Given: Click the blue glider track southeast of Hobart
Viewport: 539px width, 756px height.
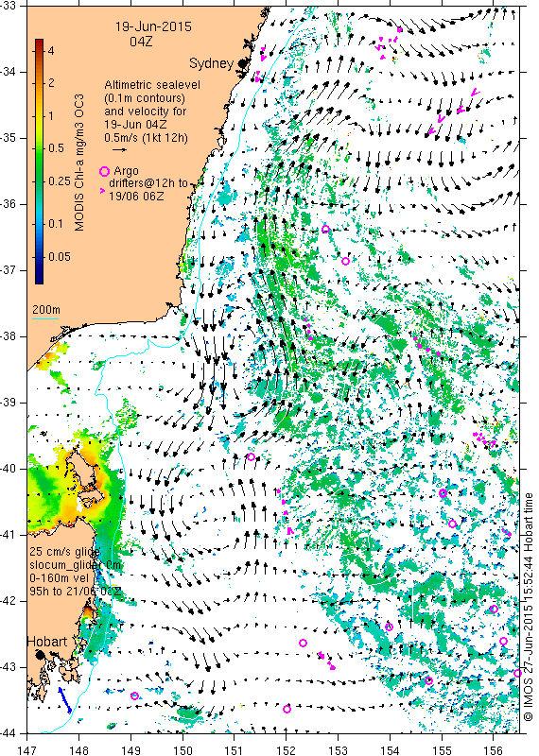Looking at the screenshot, I should (64, 699).
